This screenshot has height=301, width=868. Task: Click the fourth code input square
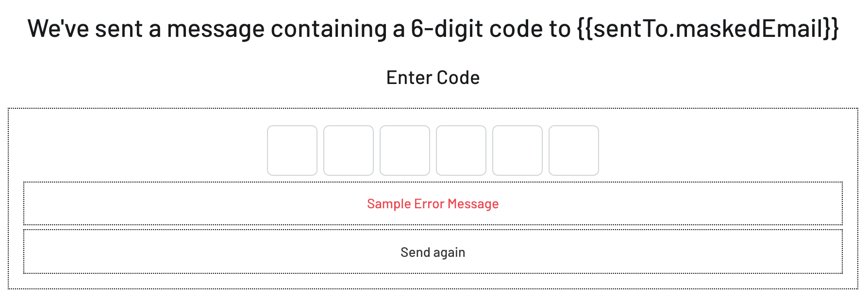tap(461, 150)
